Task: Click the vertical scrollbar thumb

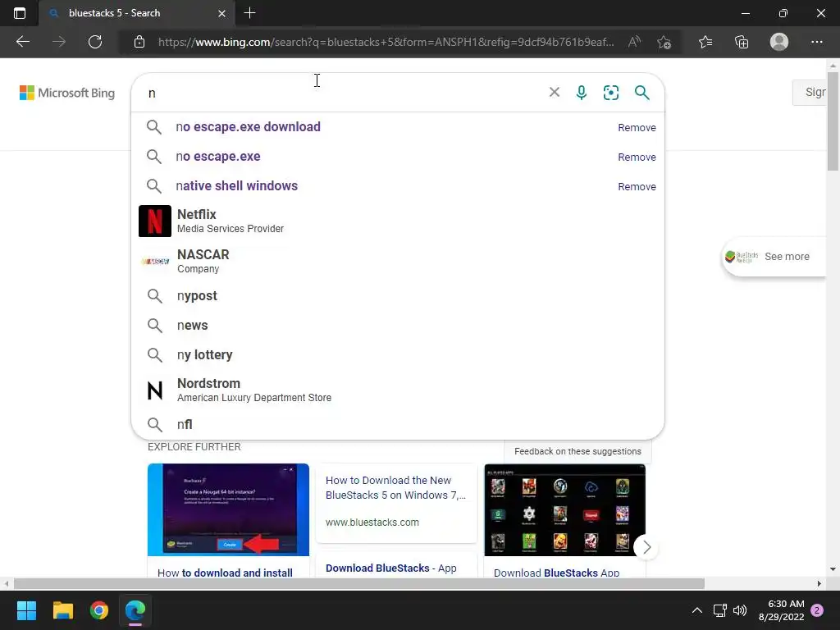Action: pos(833,121)
